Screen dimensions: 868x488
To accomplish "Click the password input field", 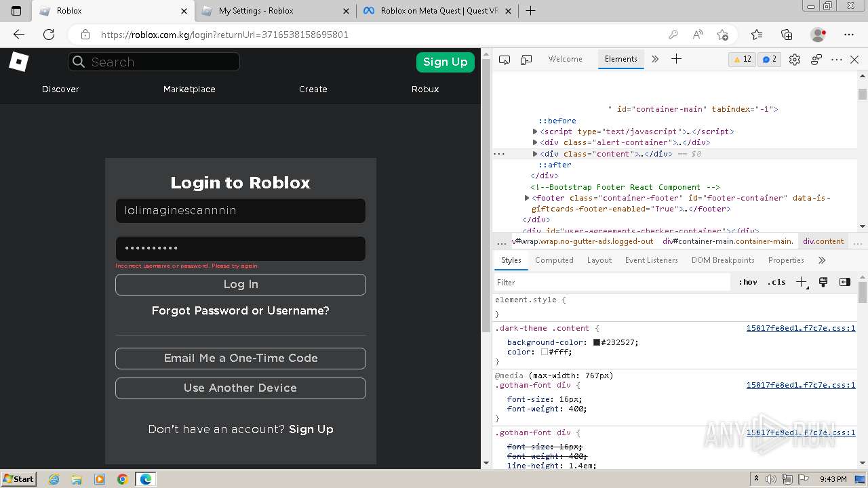I will [241, 249].
